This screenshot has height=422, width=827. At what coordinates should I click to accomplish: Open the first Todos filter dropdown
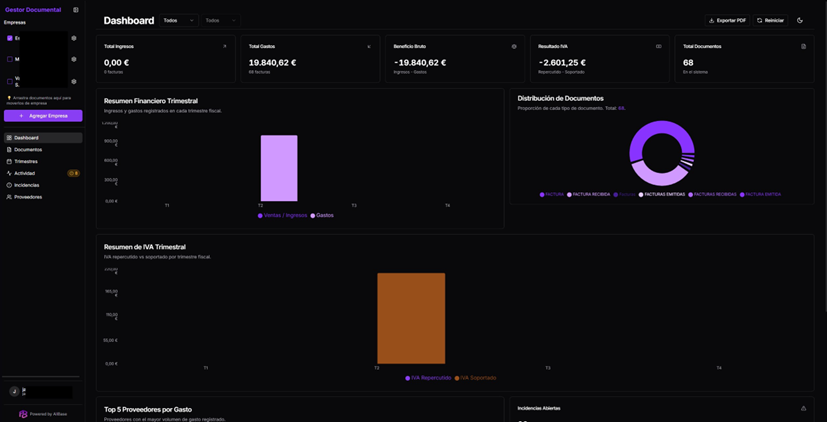(x=178, y=20)
